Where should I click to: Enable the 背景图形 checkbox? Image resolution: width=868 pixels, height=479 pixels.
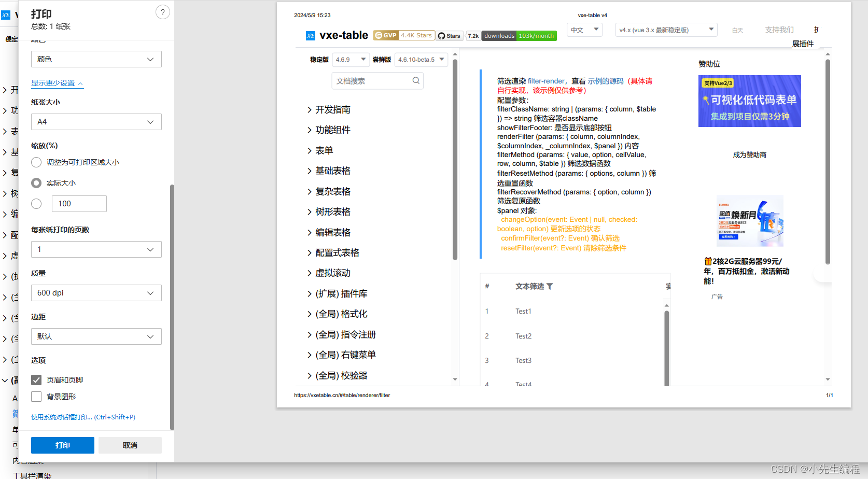click(x=36, y=397)
